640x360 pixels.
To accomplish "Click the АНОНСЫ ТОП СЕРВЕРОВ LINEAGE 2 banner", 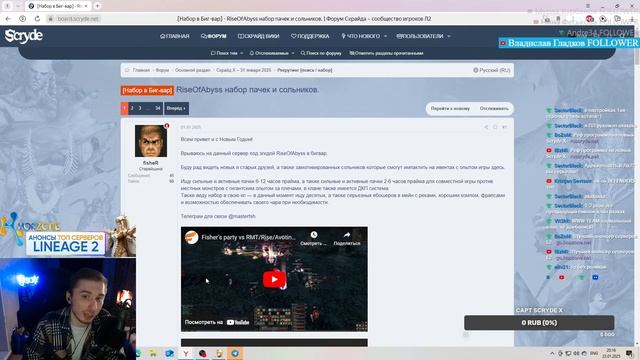I will (x=65, y=243).
